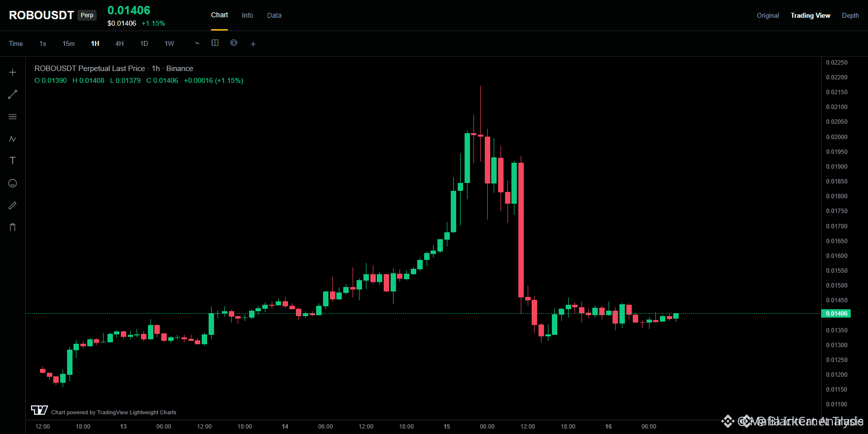
Task: Set chart interval to 4H
Action: (119, 43)
